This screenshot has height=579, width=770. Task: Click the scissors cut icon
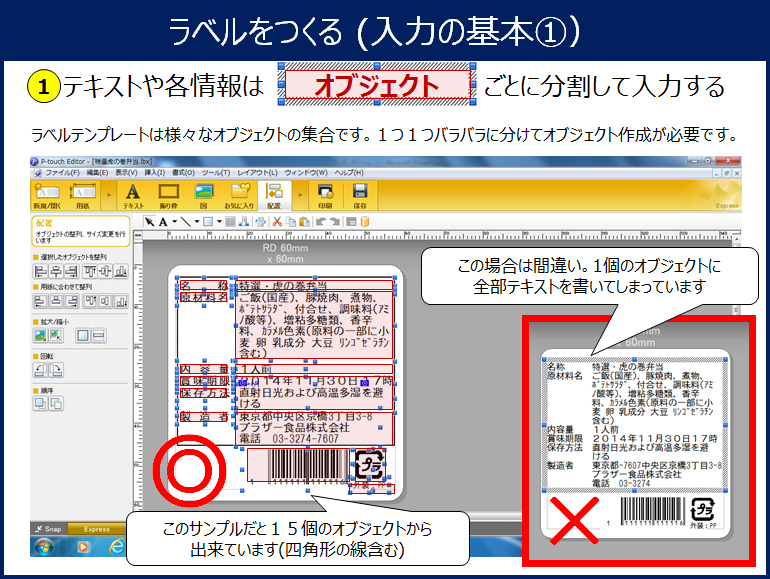coord(277,222)
